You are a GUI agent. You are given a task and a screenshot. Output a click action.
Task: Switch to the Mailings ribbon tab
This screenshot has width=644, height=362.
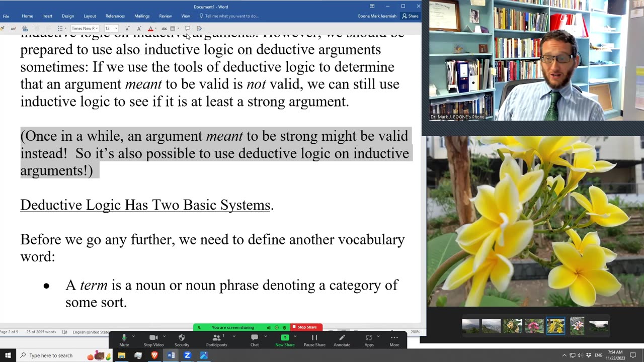pos(142,16)
